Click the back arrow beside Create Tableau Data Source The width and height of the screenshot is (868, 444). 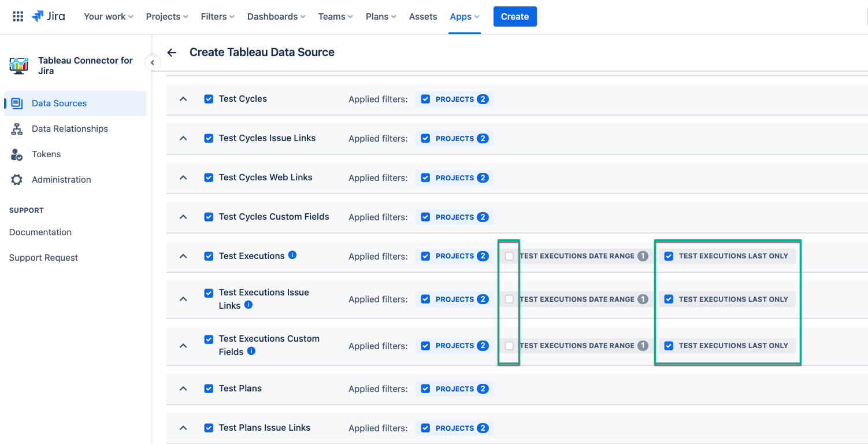point(172,53)
